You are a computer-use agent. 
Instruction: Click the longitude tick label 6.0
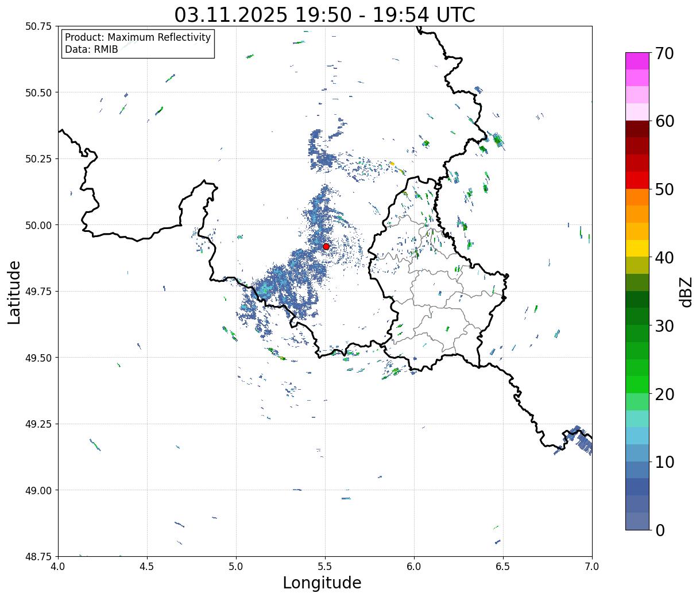[x=414, y=566]
